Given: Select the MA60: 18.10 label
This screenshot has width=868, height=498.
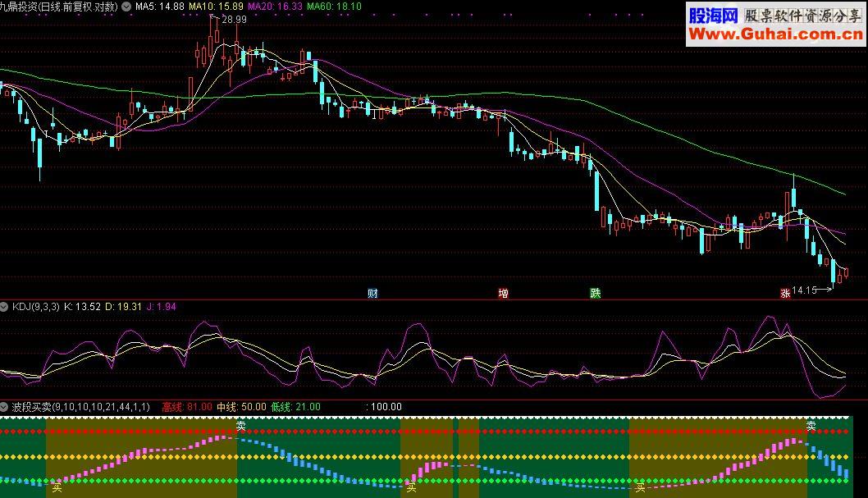Looking at the screenshot, I should pos(335,7).
